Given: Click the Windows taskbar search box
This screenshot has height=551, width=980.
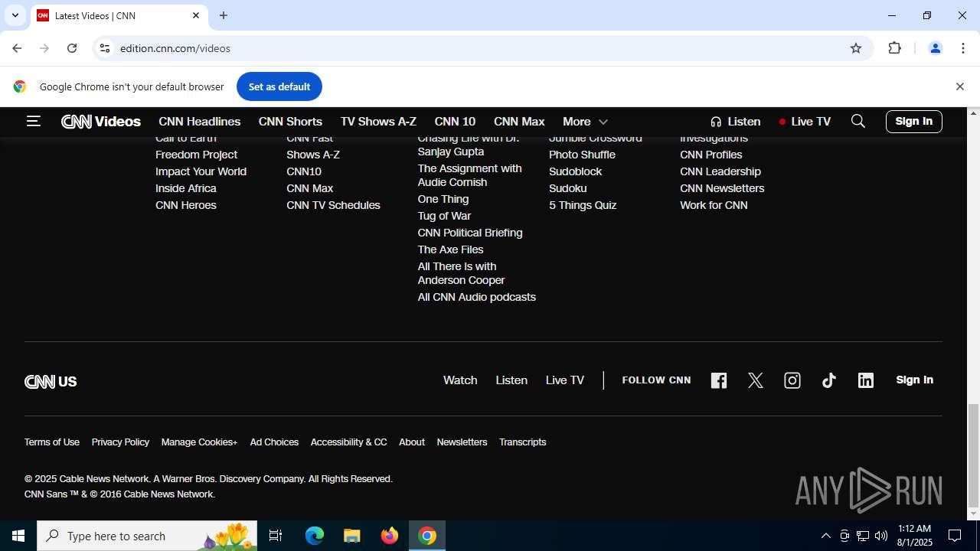Looking at the screenshot, I should click(x=147, y=536).
